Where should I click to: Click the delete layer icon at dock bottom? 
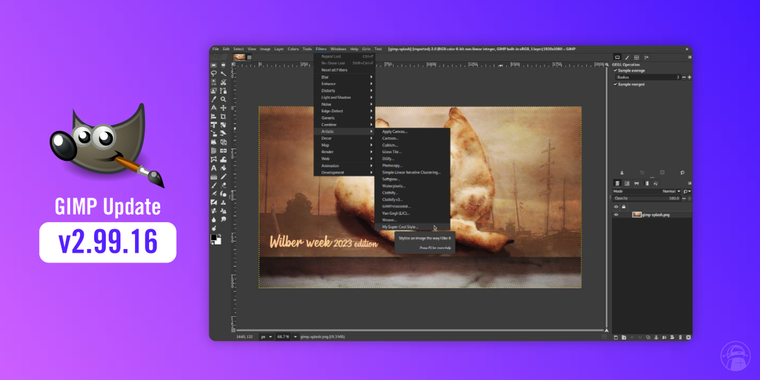click(x=688, y=337)
